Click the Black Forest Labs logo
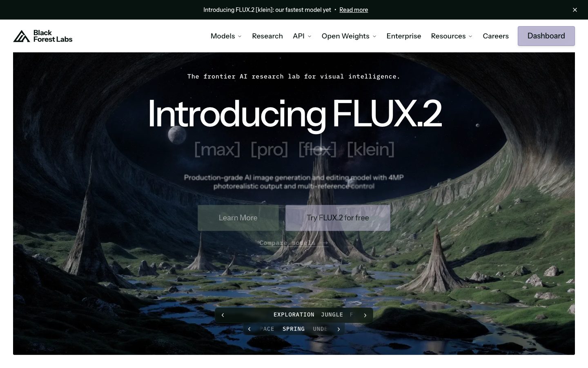 (43, 36)
